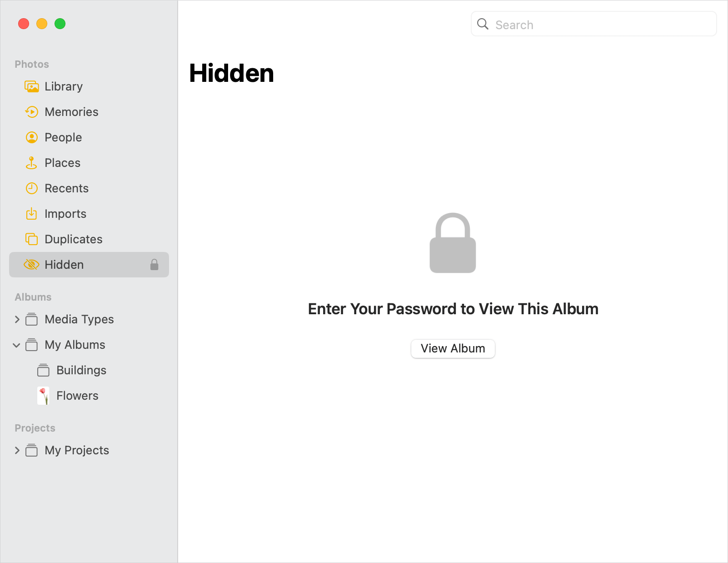Collapse the My Albums group
The width and height of the screenshot is (728, 563).
pyautogui.click(x=17, y=345)
